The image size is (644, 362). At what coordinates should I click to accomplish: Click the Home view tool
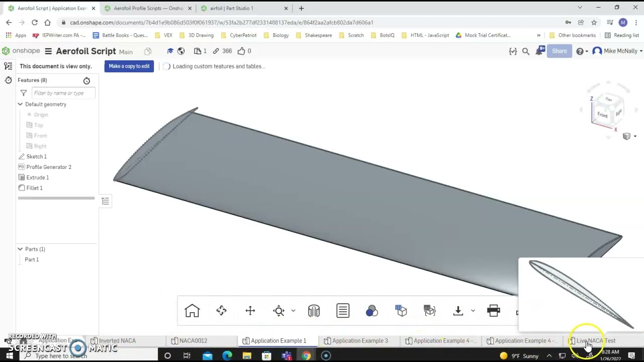click(x=192, y=311)
